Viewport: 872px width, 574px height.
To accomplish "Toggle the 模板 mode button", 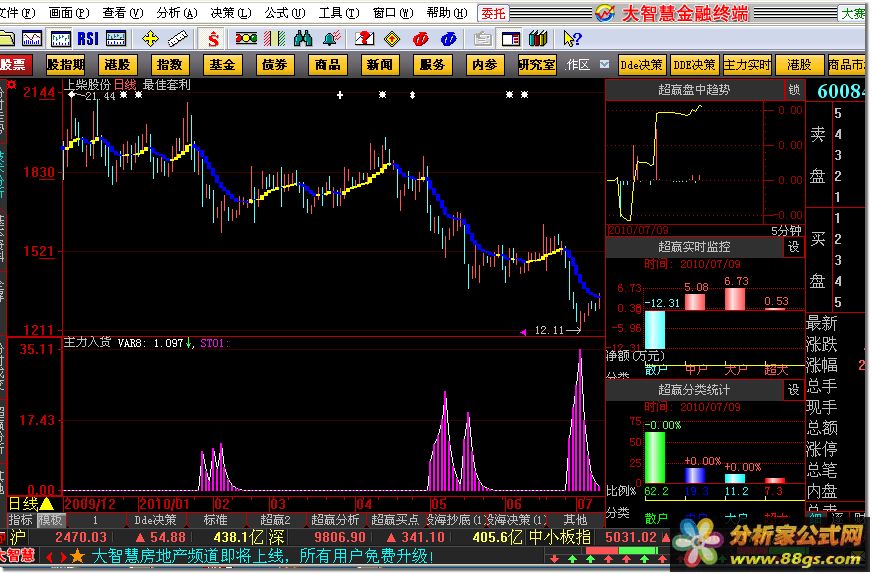I will point(50,520).
